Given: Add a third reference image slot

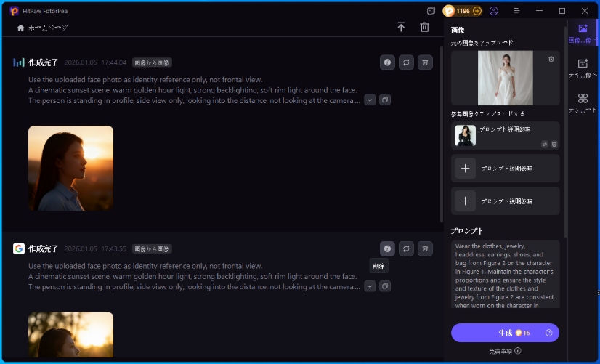Looking at the screenshot, I should pos(505,201).
